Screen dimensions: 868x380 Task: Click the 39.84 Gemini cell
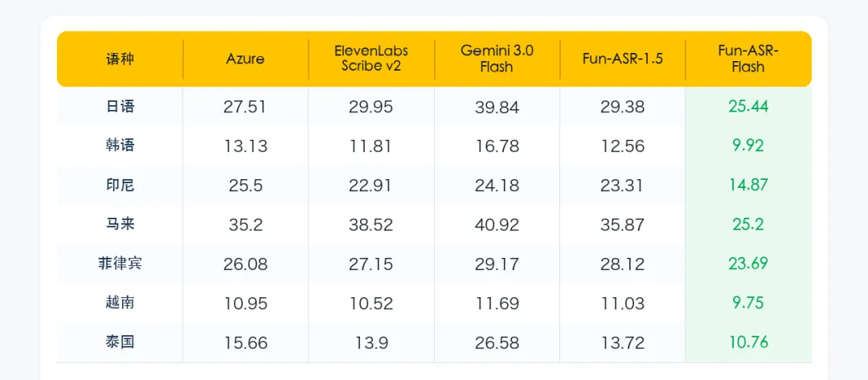pyautogui.click(x=497, y=107)
